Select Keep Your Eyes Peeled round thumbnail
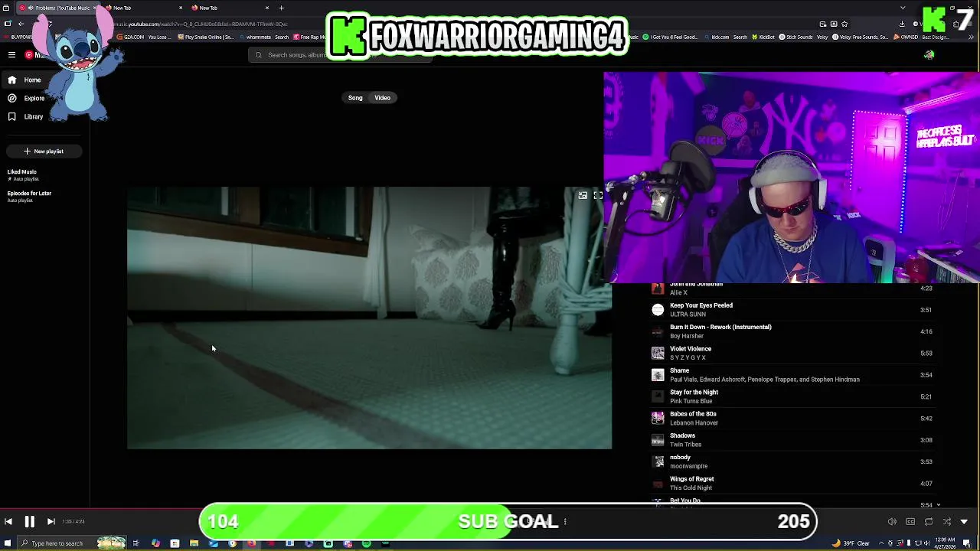980x551 pixels. coord(658,310)
